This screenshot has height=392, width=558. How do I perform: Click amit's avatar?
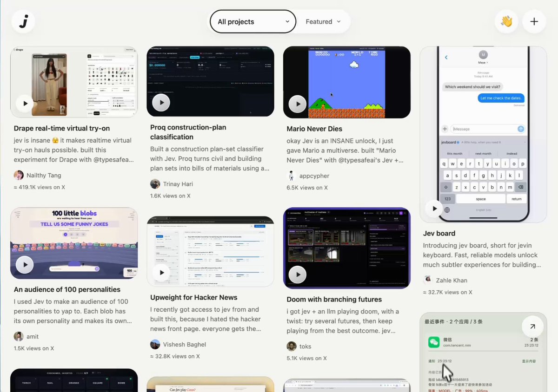[x=19, y=336]
